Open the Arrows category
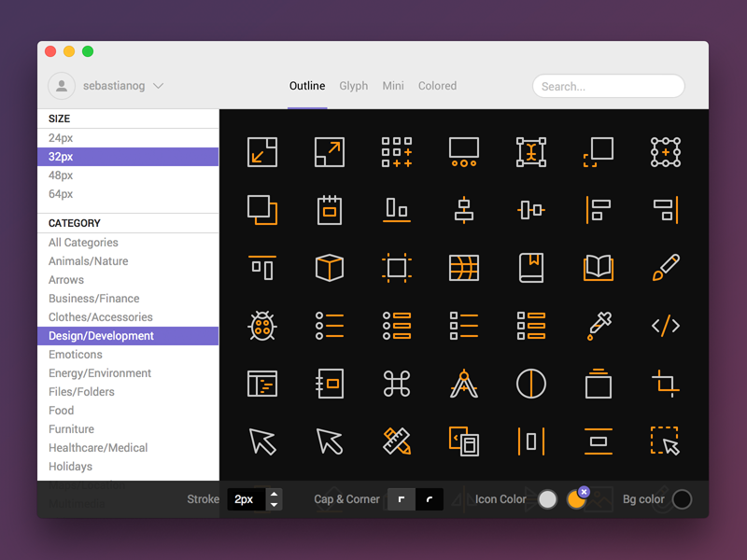Screen dimensions: 747x560 click(x=128, y=279)
